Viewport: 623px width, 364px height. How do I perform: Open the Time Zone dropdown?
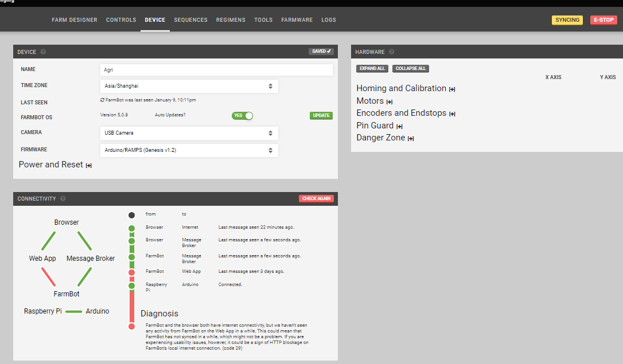click(189, 86)
